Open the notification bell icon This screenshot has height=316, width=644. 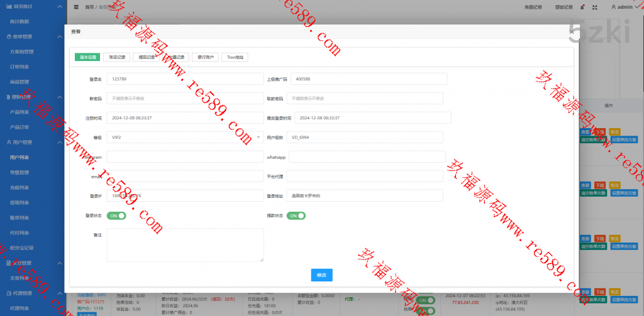pos(582,7)
